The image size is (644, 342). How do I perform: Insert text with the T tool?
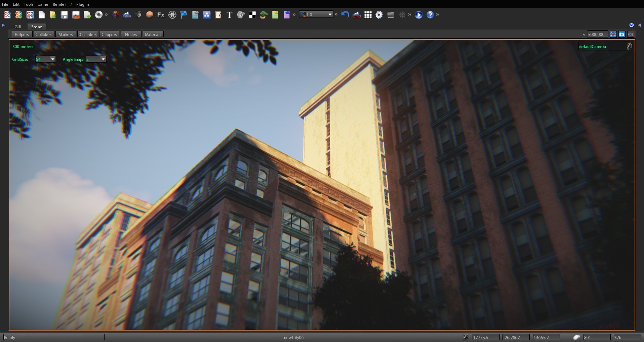pos(230,15)
